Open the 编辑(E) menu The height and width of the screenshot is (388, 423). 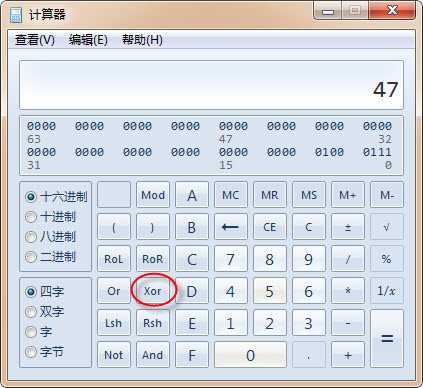[88, 40]
